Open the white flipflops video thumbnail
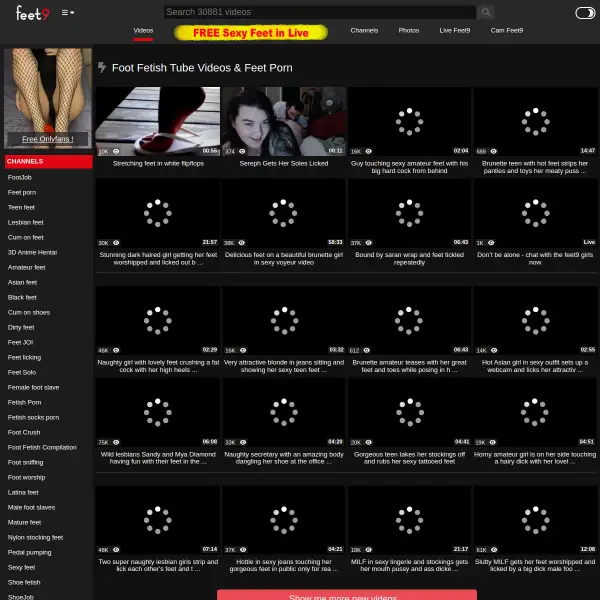This screenshot has width=600, height=600. 158,121
